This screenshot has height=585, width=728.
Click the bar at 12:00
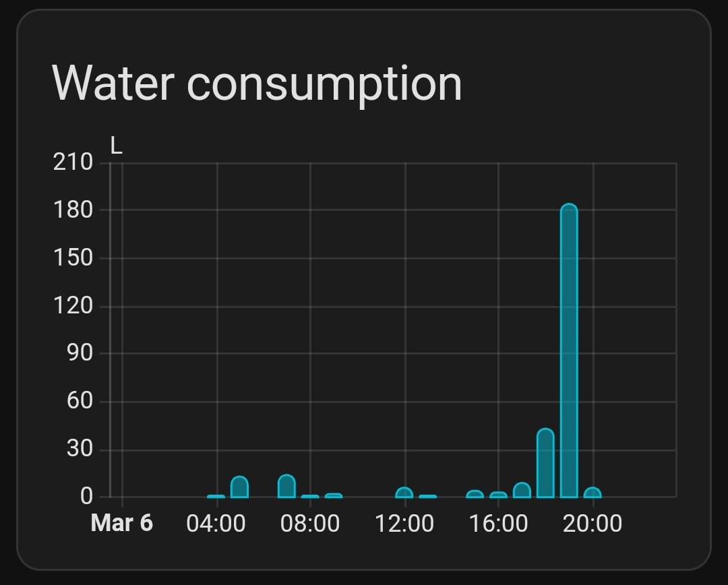coord(404,493)
